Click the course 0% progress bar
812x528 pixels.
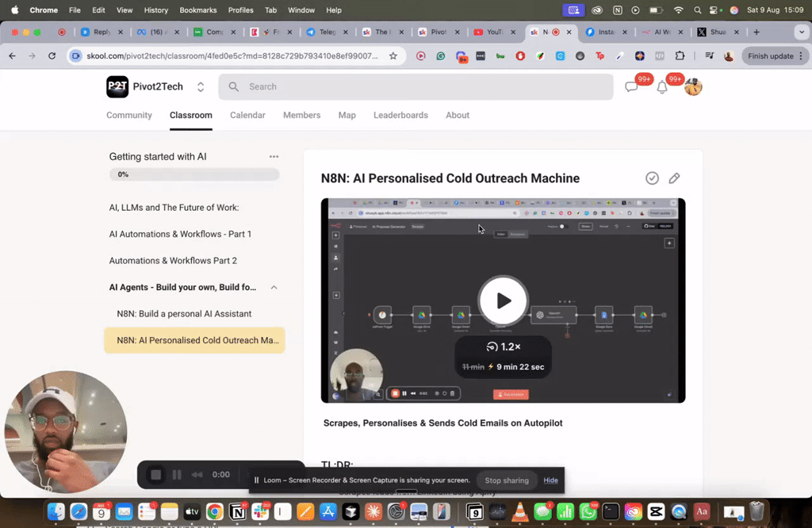(x=194, y=174)
